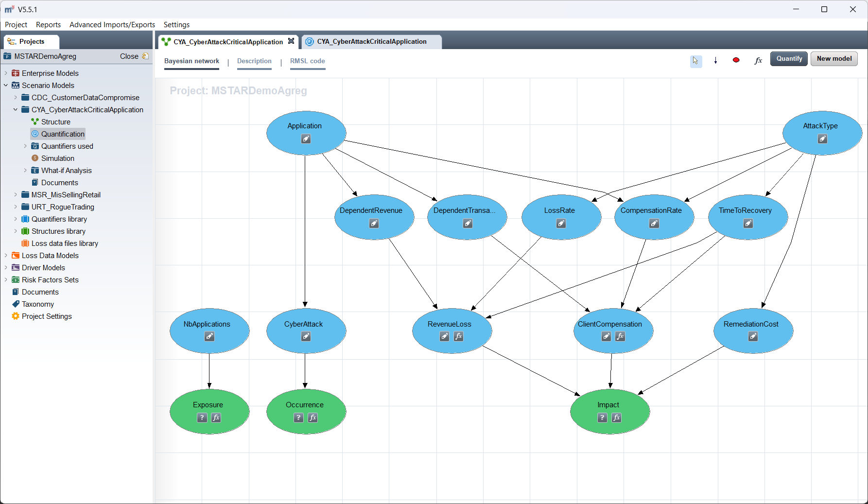This screenshot has height=504, width=868.
Task: Expand Driver Models node
Action: point(6,268)
